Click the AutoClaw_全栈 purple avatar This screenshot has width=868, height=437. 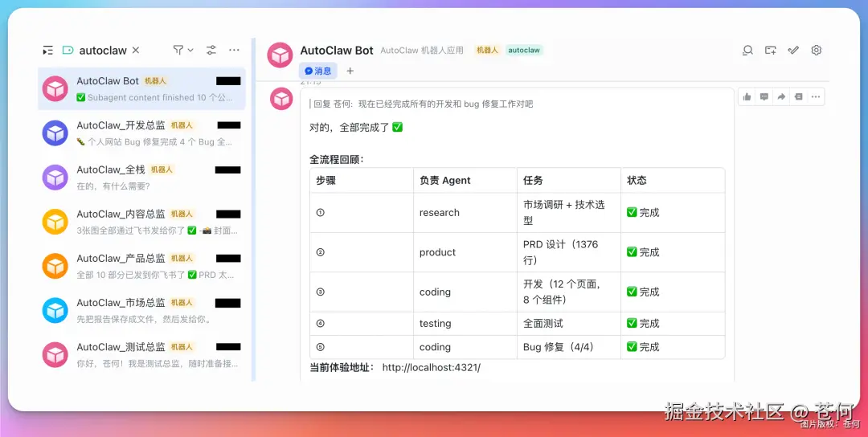[x=55, y=177]
